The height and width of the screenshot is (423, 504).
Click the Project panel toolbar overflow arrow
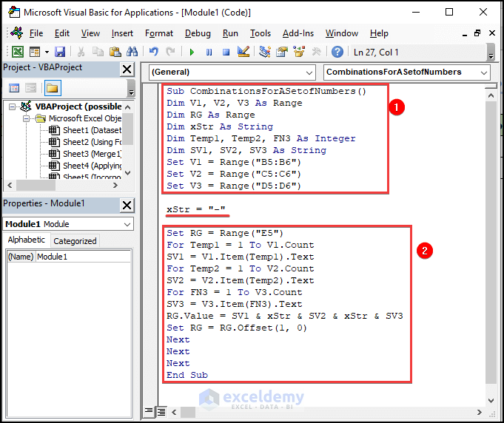131,88
